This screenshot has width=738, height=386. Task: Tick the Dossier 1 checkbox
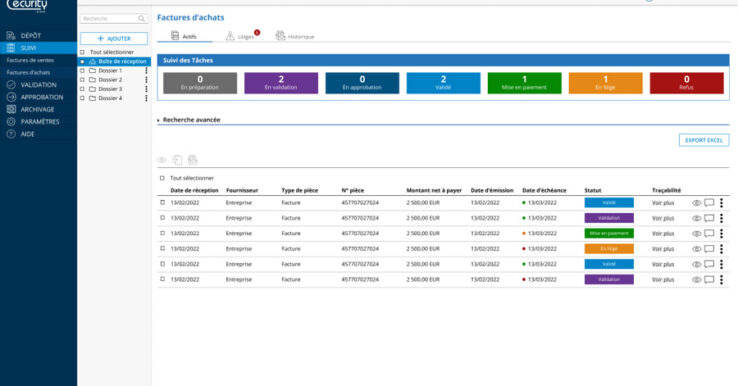pos(82,71)
